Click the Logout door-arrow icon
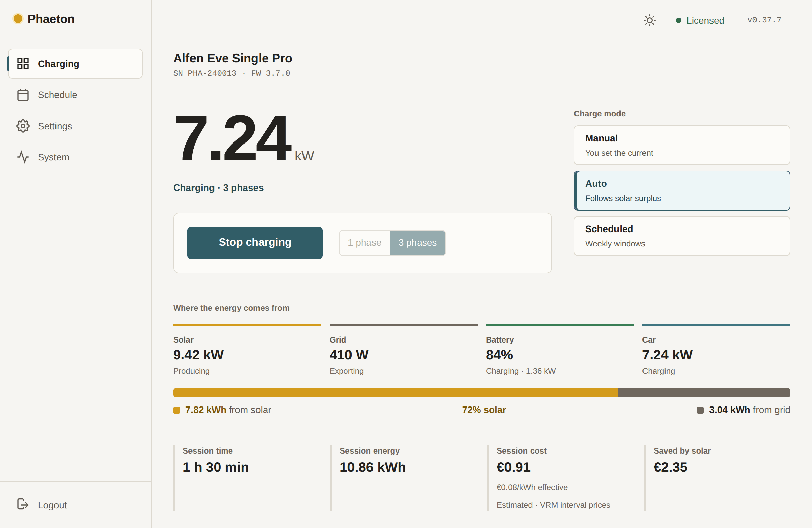This screenshot has width=812, height=528. (x=23, y=504)
